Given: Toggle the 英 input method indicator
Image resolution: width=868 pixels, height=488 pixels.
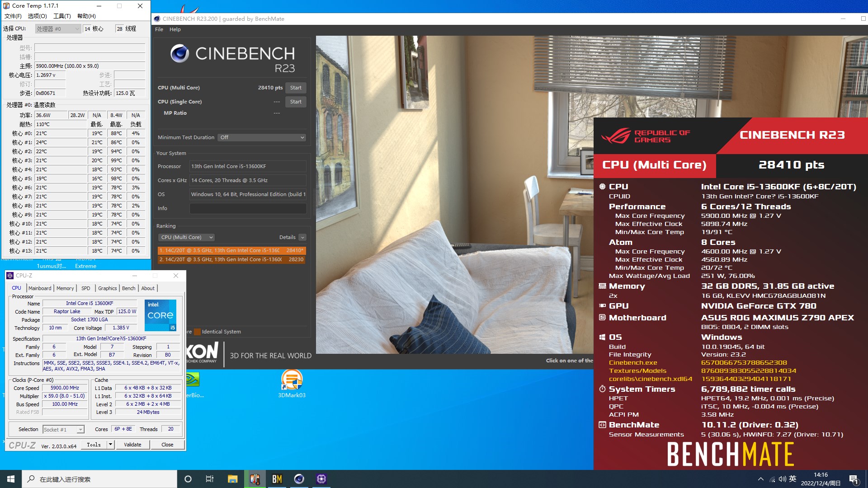Looking at the screenshot, I should [793, 479].
